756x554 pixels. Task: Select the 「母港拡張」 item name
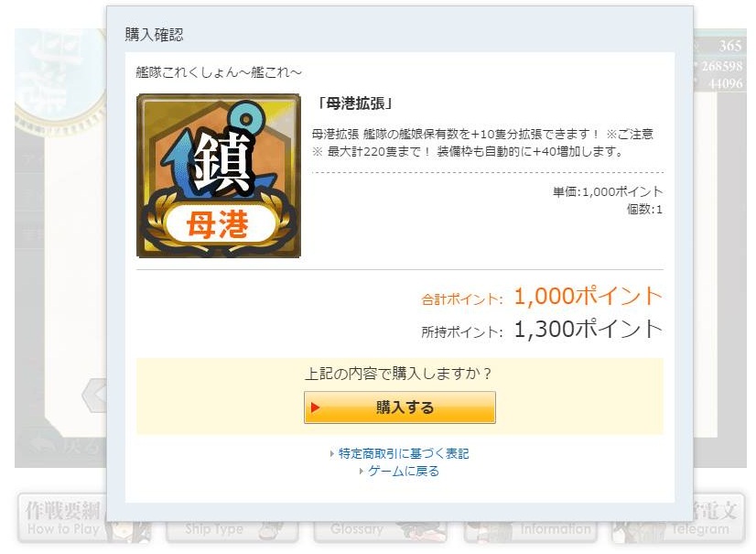pos(354,103)
